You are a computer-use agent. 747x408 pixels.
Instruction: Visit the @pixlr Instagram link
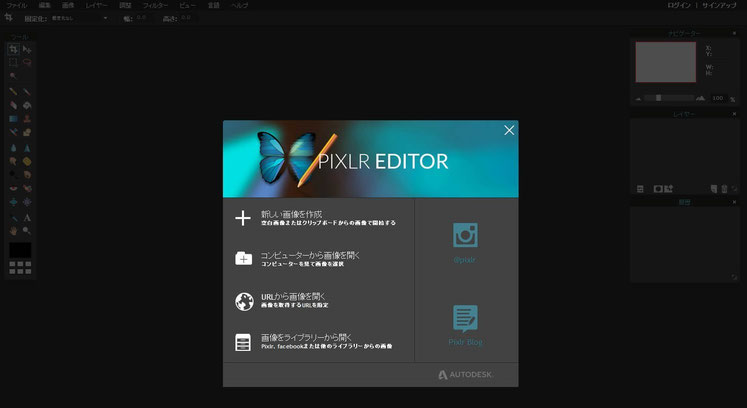[465, 243]
